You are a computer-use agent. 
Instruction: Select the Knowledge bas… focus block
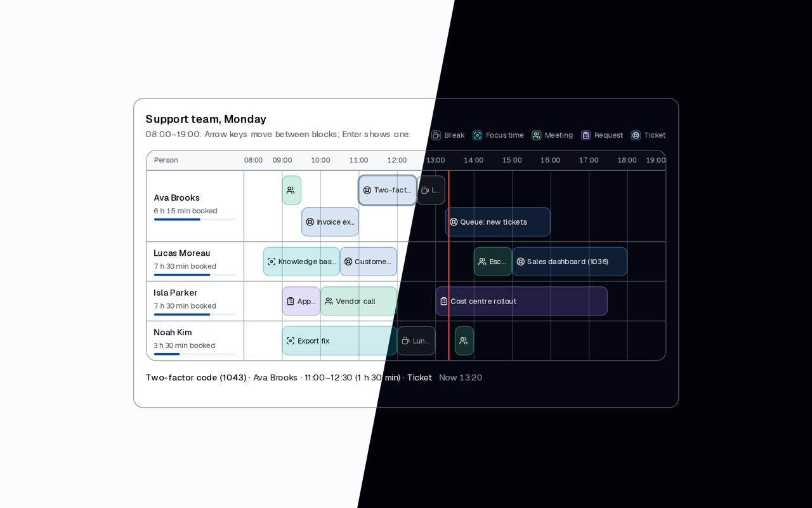point(301,262)
